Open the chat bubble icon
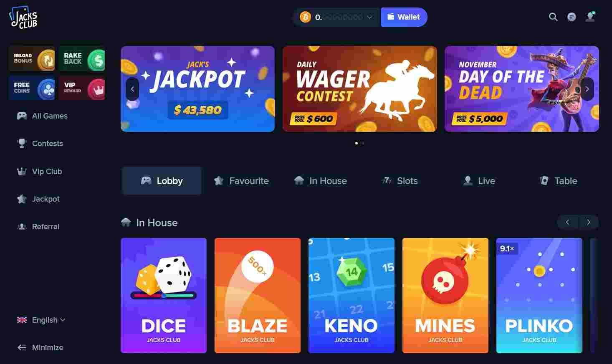Viewport: 612px width, 364px height. [x=572, y=17]
